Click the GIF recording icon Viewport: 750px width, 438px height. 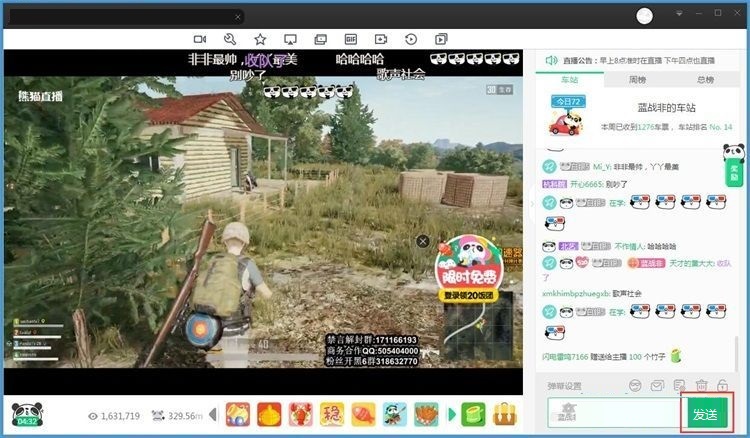[351, 39]
